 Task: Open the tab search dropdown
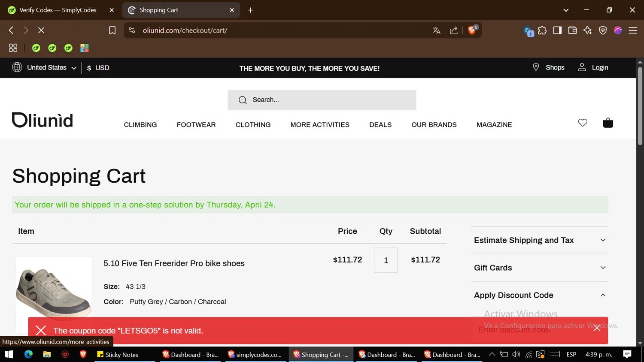566,10
